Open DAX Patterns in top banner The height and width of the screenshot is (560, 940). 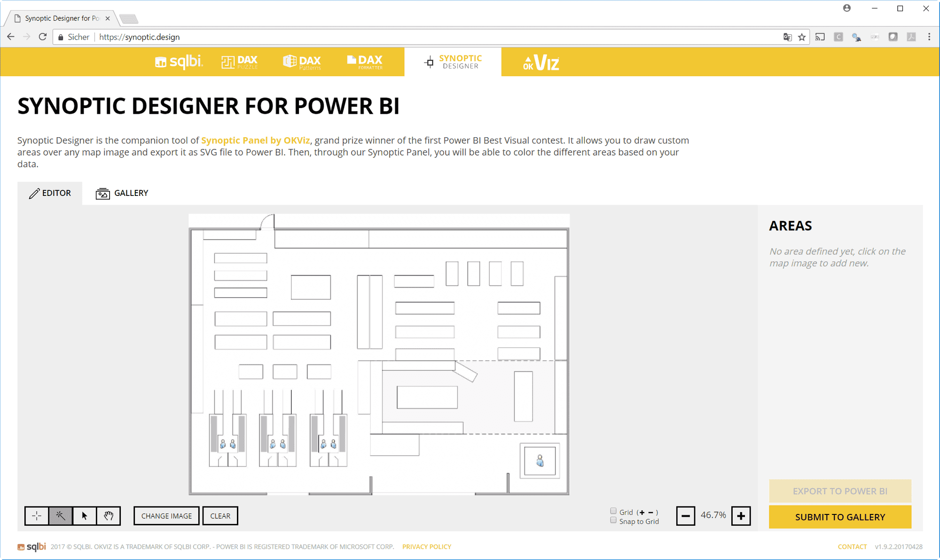(302, 62)
